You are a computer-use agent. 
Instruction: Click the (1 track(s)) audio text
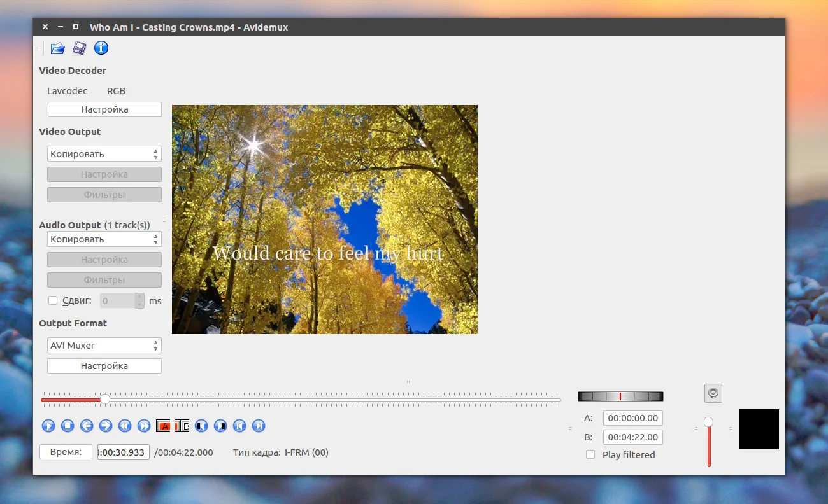(127, 225)
